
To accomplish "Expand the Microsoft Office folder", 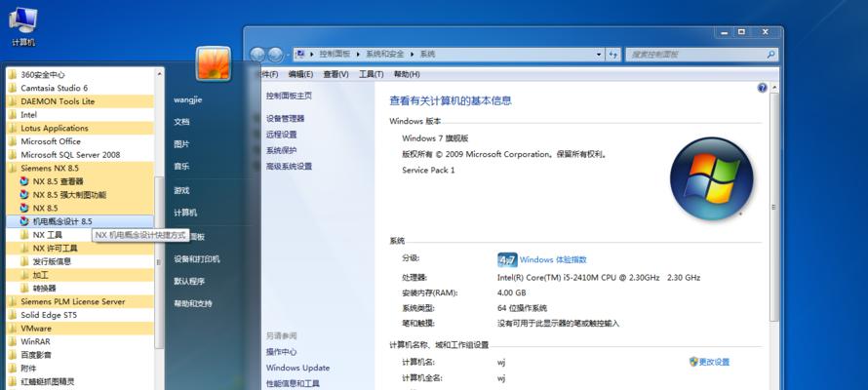I will coord(80,141).
